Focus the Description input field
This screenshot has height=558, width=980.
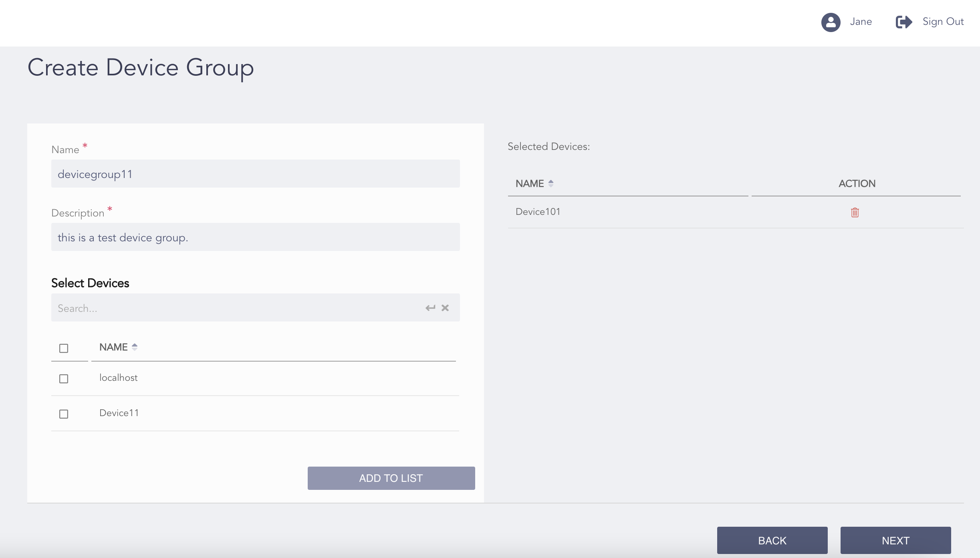coord(255,237)
